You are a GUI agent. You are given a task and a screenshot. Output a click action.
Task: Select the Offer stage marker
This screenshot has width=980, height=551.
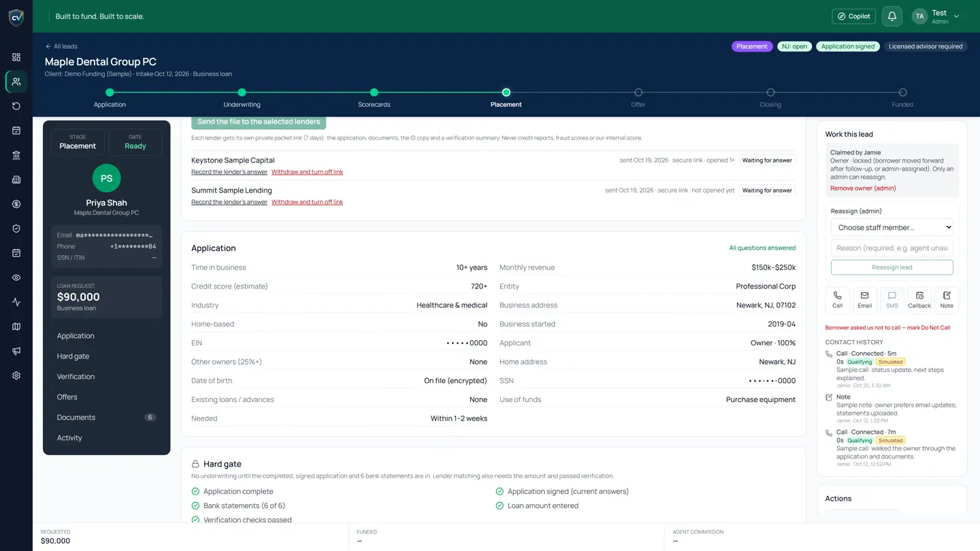[638, 93]
